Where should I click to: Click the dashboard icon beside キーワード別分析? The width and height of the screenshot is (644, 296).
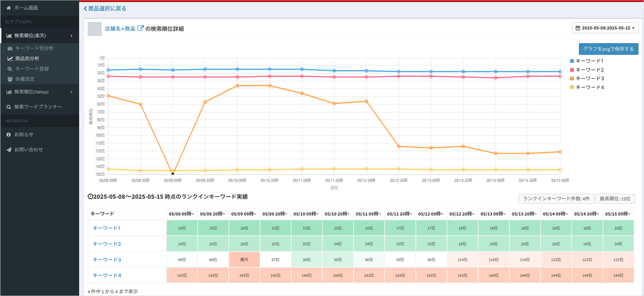coord(10,48)
